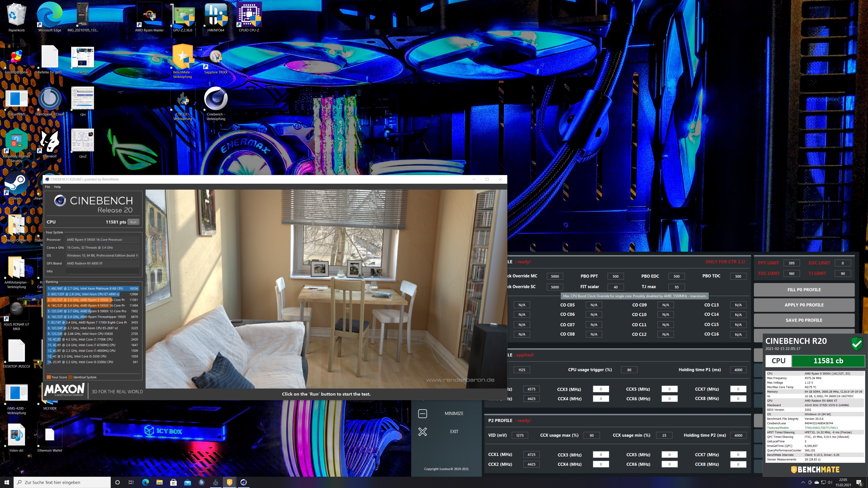Click the green 11581 cb score in BenchMate
This screenshot has height=488, width=868.
828,361
